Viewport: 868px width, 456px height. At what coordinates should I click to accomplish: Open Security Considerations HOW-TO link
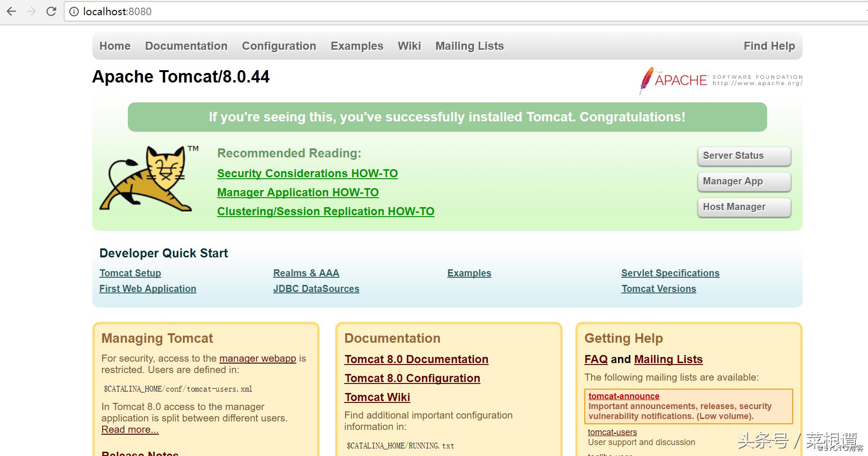[307, 173]
